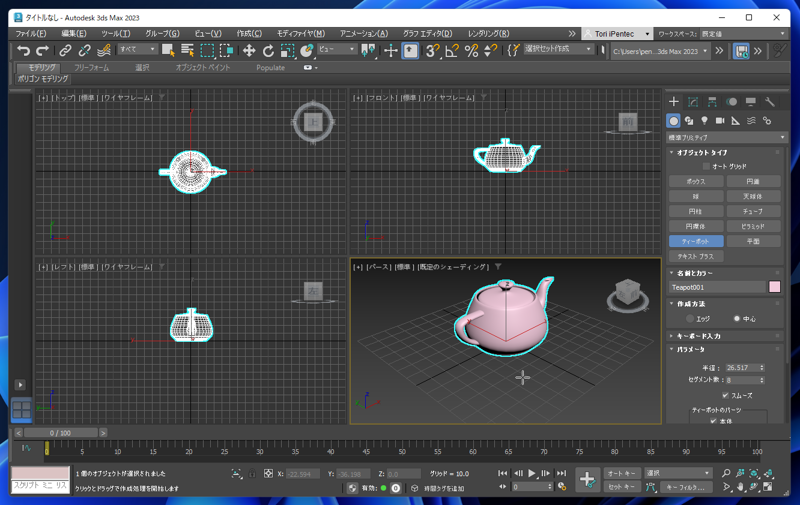Click the Pan View hand icon
The width and height of the screenshot is (800, 505).
pyautogui.click(x=740, y=487)
